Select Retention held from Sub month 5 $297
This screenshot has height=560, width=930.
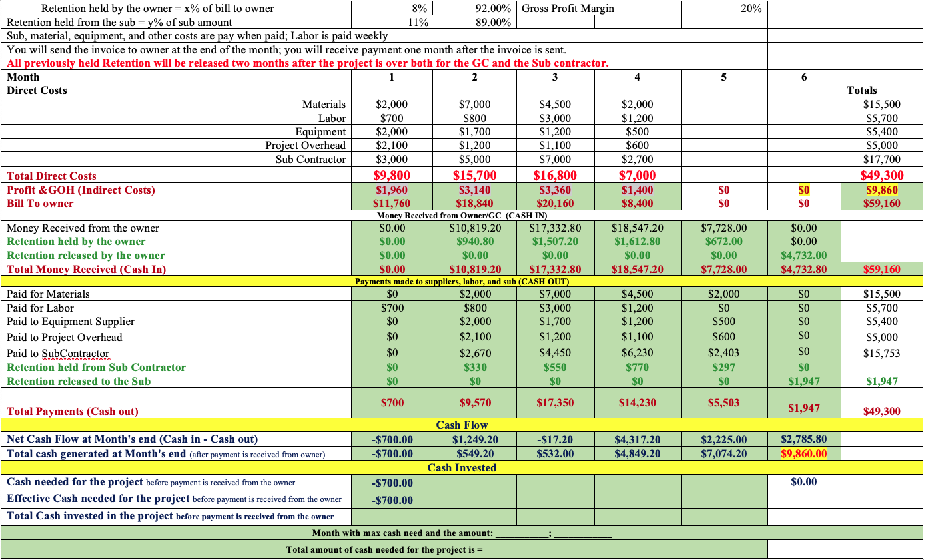[724, 367]
